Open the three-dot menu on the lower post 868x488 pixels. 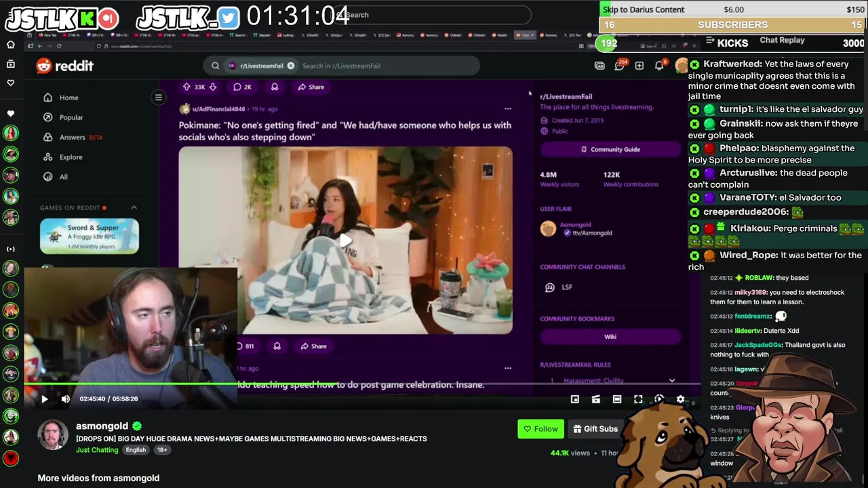click(508, 368)
